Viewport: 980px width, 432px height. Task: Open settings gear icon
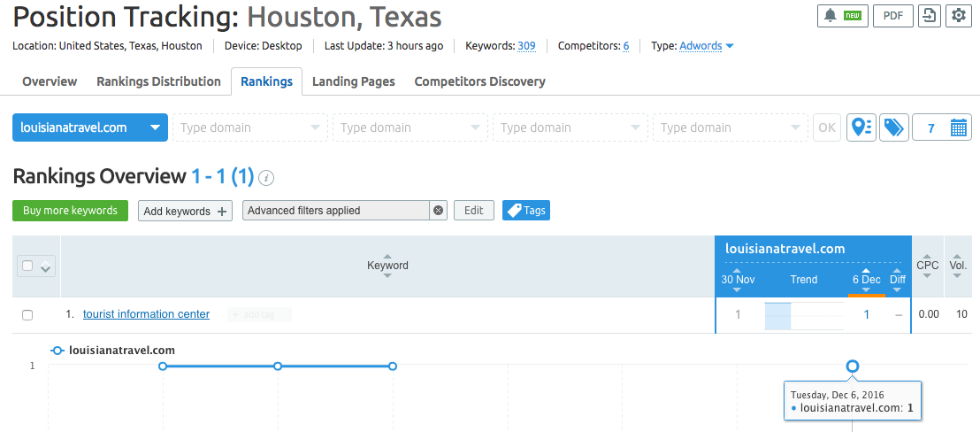(959, 16)
